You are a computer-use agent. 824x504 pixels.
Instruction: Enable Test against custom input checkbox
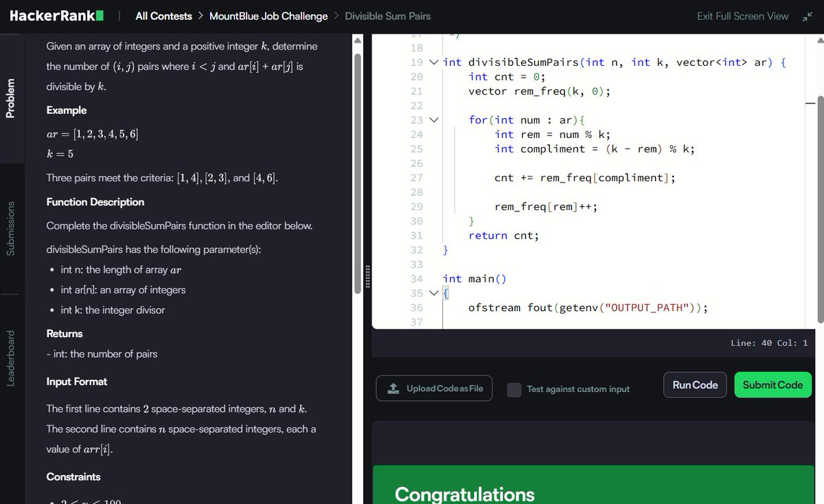pos(514,389)
